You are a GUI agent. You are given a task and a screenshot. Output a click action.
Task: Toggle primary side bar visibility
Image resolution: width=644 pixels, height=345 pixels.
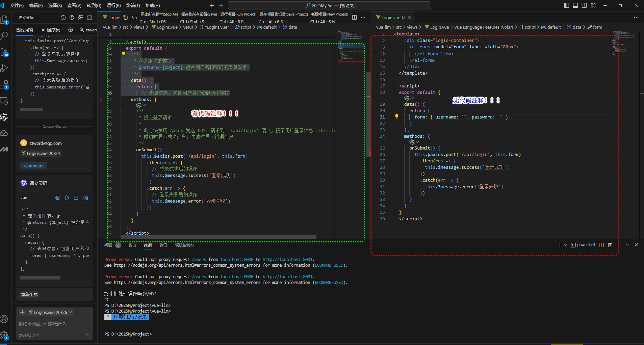click(567, 5)
